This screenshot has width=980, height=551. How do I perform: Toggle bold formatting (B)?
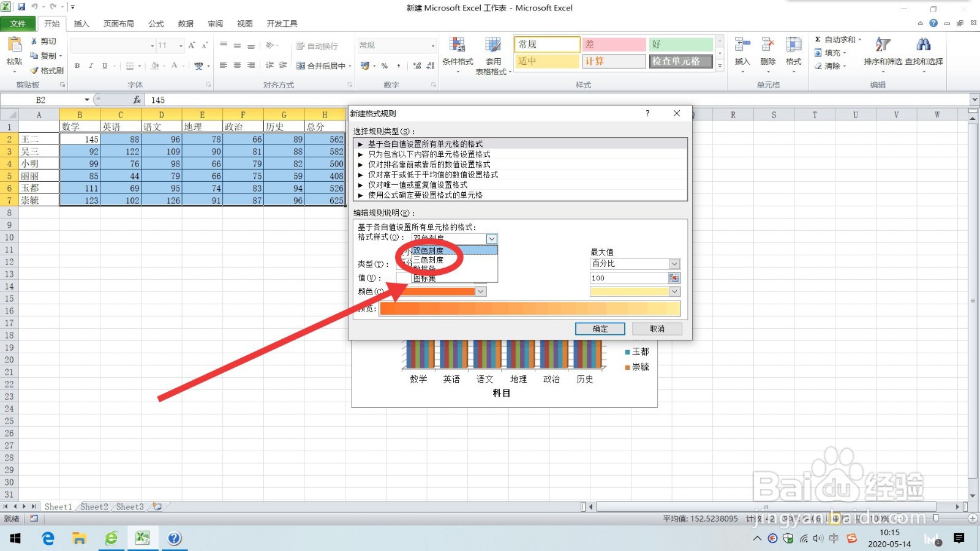[77, 66]
